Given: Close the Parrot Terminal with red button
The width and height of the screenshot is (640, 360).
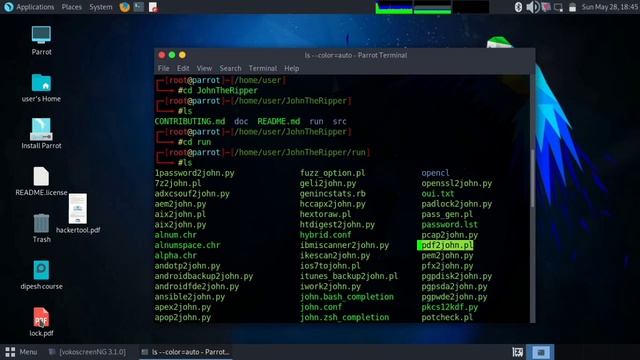Looking at the screenshot, I should 162,55.
